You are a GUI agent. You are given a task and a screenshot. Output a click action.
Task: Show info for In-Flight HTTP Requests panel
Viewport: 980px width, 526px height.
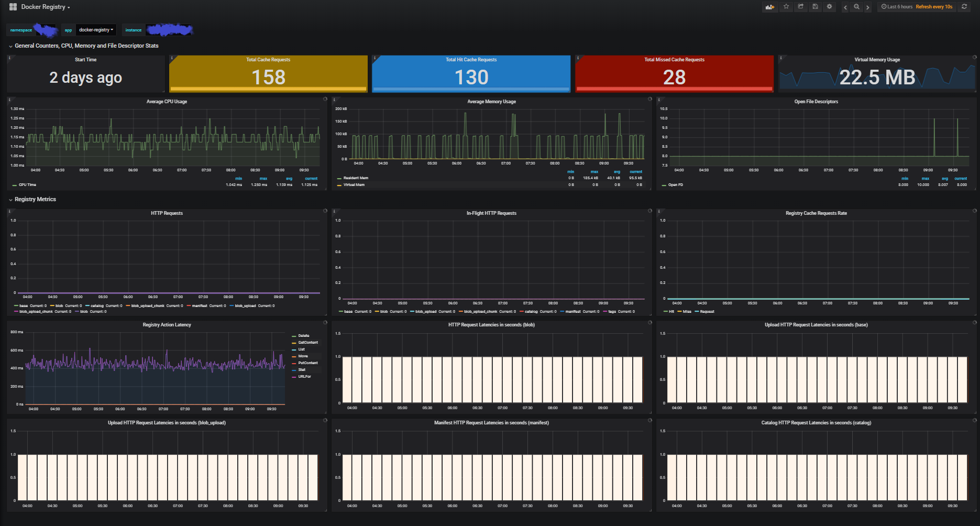point(334,211)
